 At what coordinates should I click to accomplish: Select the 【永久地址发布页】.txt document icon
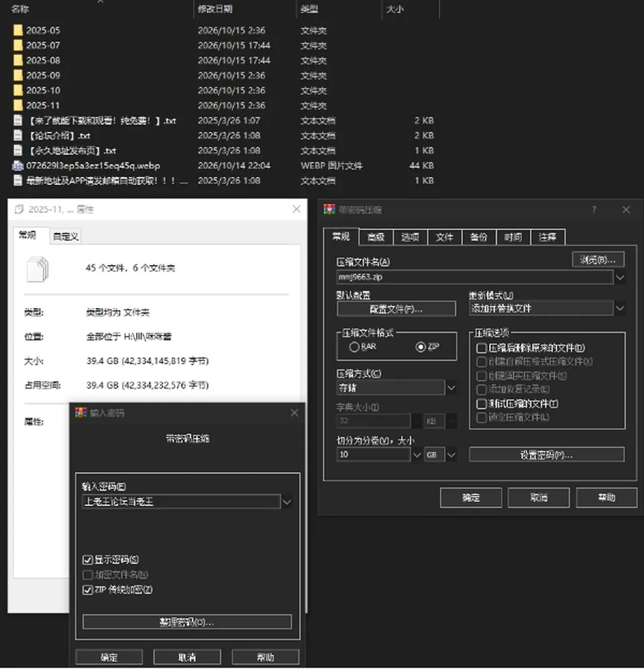coord(18,150)
